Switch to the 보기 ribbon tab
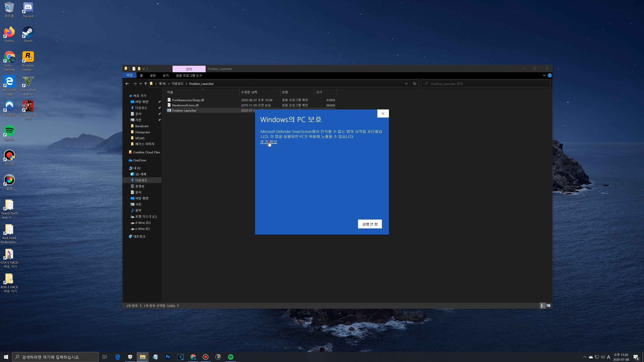Image resolution: width=644 pixels, height=362 pixels. (166, 75)
